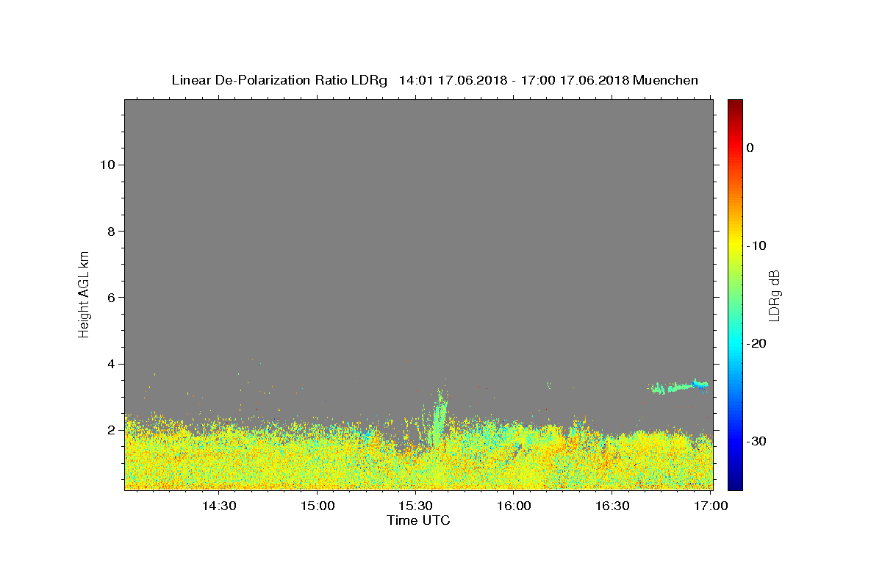882x588 pixels.
Task: Click the thin cloud layer near 16:50
Action: (680, 386)
